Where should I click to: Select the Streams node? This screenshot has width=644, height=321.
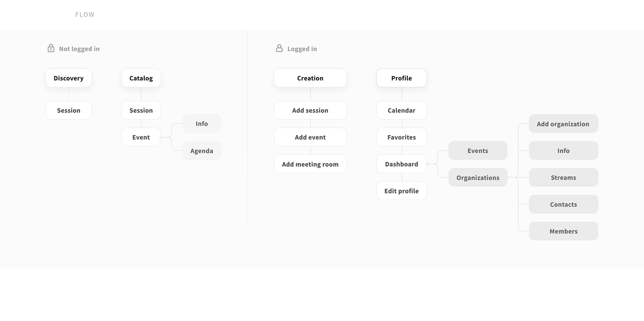point(563,178)
